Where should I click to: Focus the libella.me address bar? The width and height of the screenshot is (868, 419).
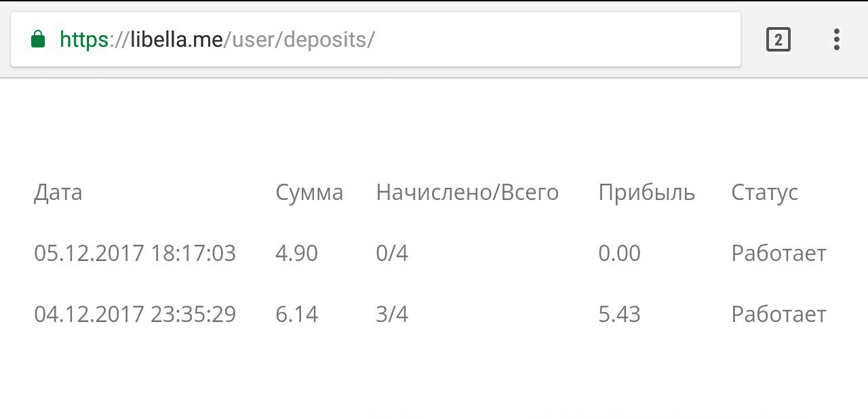(376, 39)
